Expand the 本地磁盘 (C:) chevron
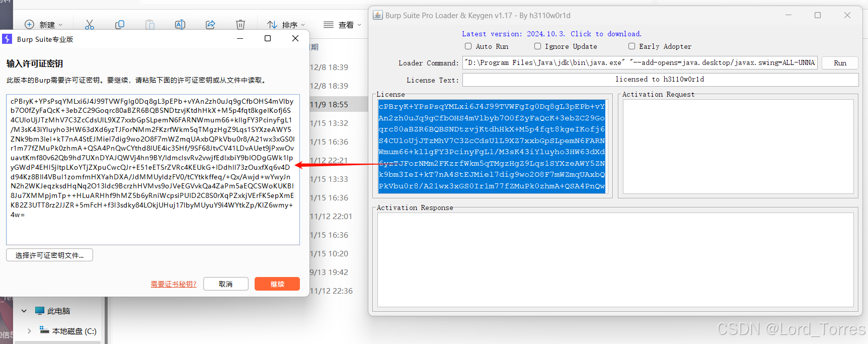The height and width of the screenshot is (344, 868). pos(29,331)
